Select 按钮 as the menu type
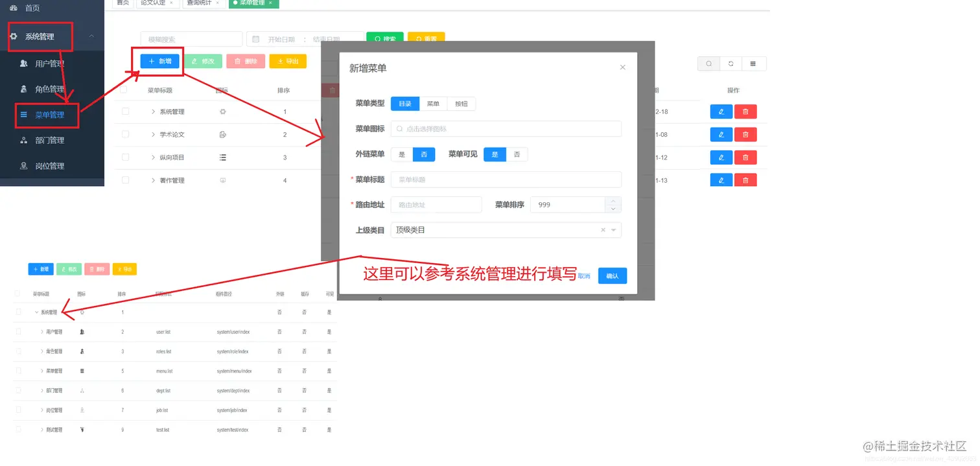 pos(461,103)
